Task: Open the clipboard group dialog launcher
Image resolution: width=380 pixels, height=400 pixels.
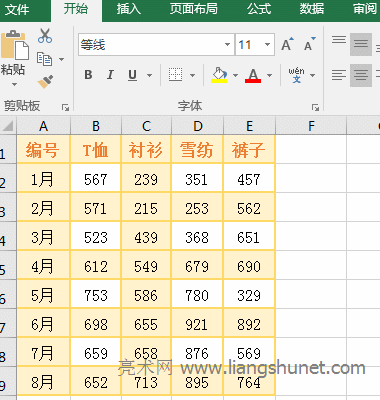Action: [65, 107]
